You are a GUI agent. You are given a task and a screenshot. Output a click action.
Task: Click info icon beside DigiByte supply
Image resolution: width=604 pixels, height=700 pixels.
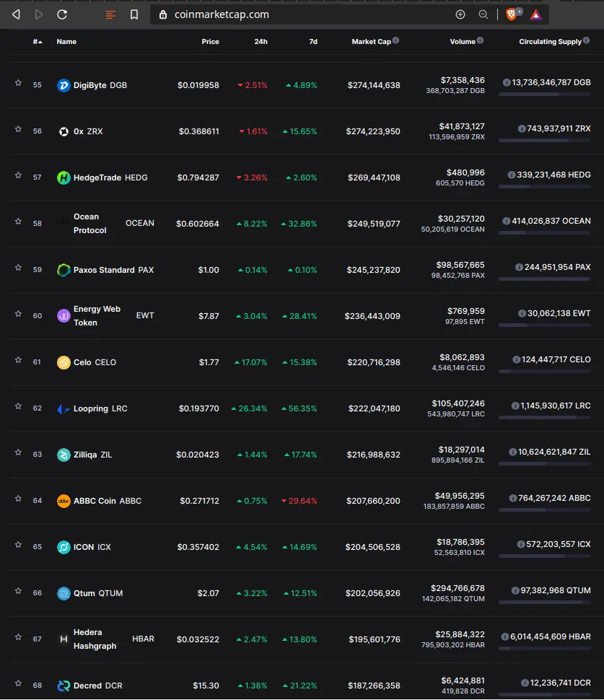507,82
